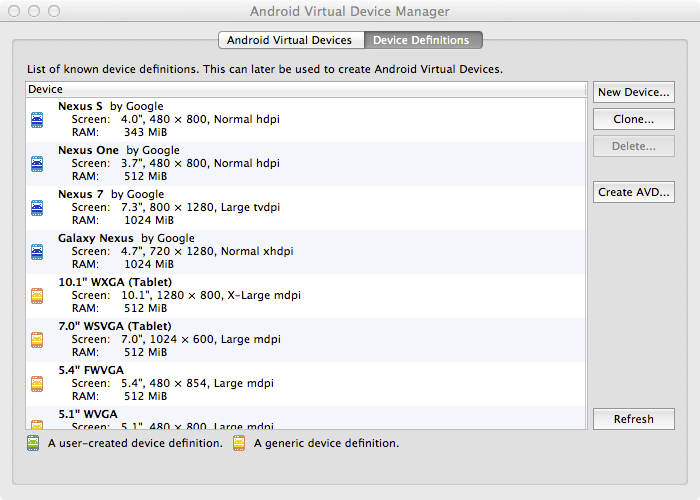Screen dimensions: 700x500
Task: Click the Delete... button
Action: coord(633,146)
